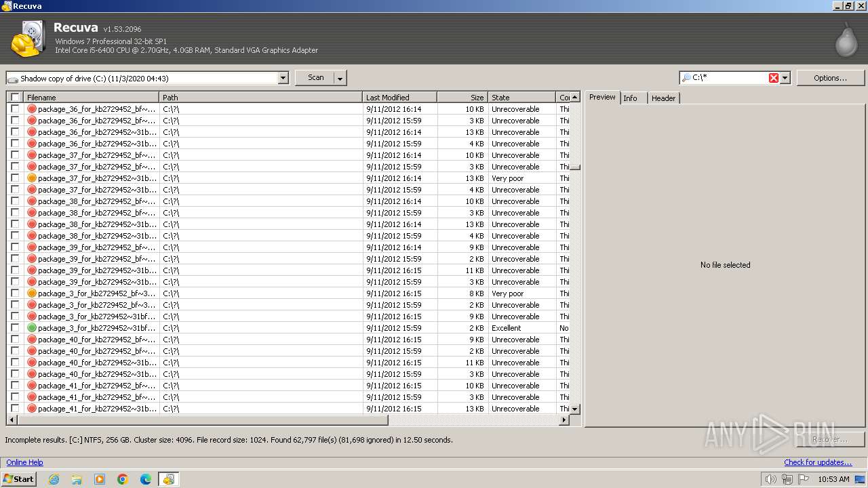868x488 pixels.
Task: Check the package_41 3 KB file
Action: (15, 397)
